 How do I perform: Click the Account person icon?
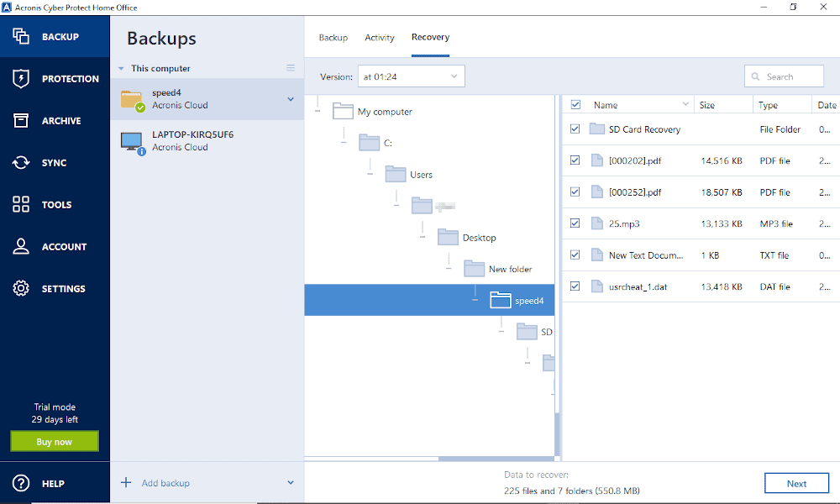tap(21, 246)
